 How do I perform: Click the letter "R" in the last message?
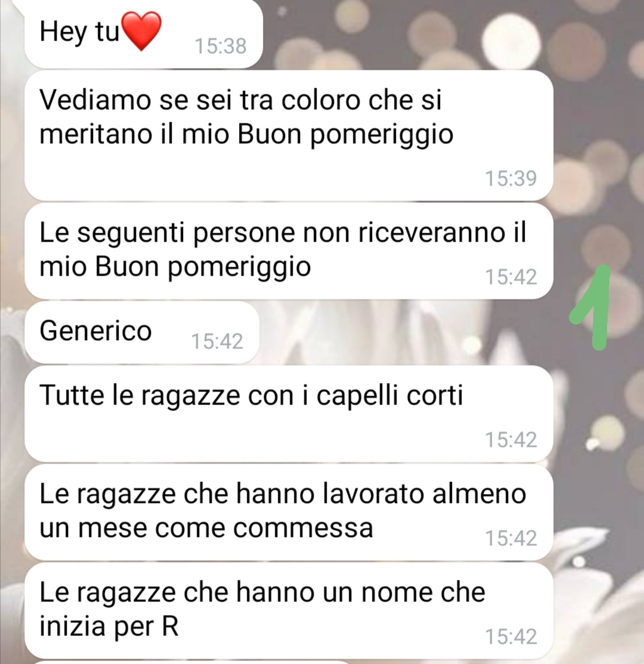click(170, 626)
